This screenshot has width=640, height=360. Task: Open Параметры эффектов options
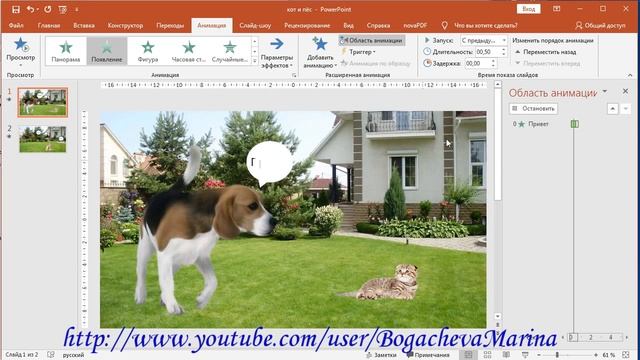(277, 53)
